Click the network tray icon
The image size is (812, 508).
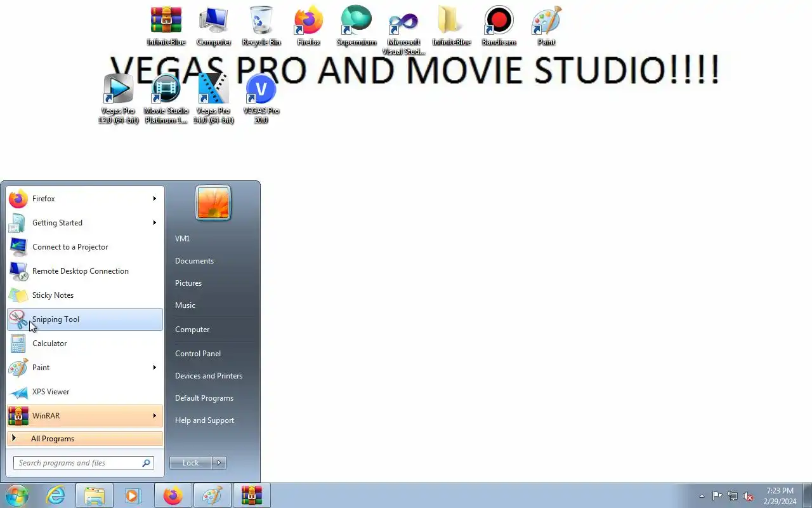(x=733, y=496)
